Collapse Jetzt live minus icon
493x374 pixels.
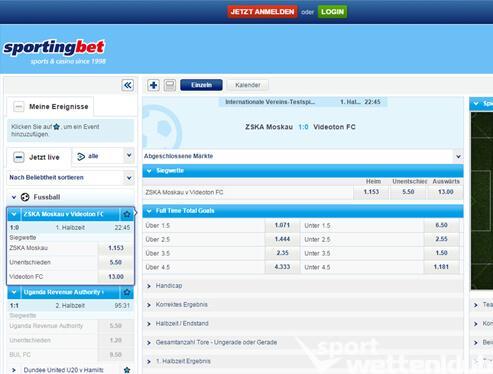coord(19,157)
